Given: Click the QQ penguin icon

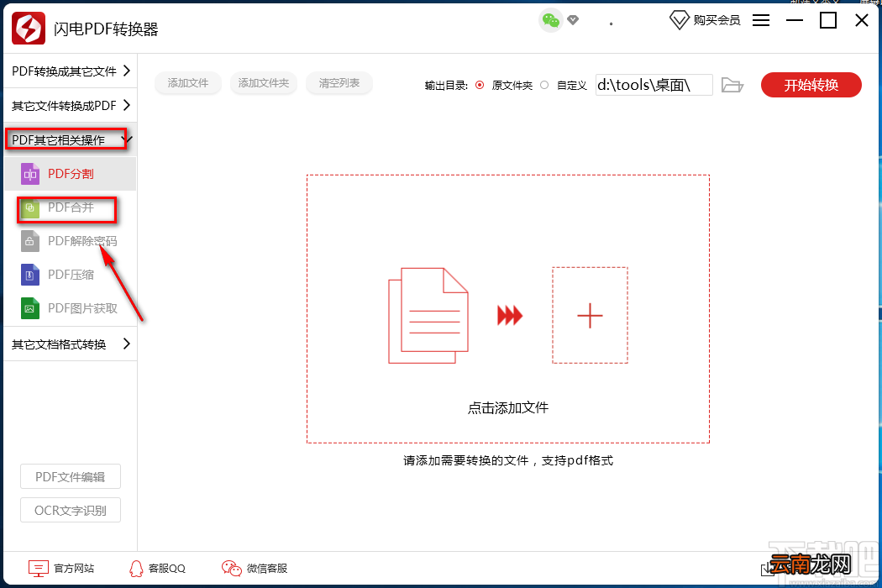Looking at the screenshot, I should tap(136, 569).
